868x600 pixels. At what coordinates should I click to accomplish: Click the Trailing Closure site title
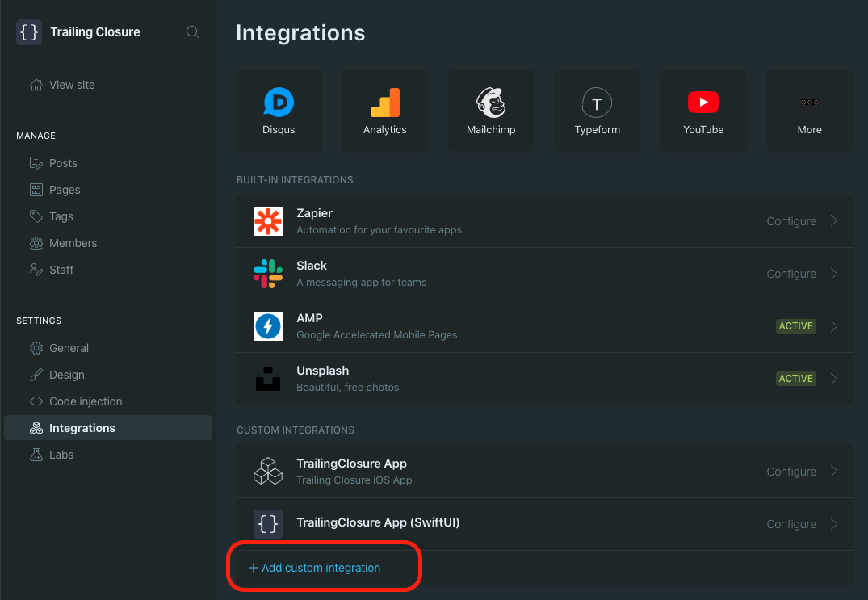point(95,32)
